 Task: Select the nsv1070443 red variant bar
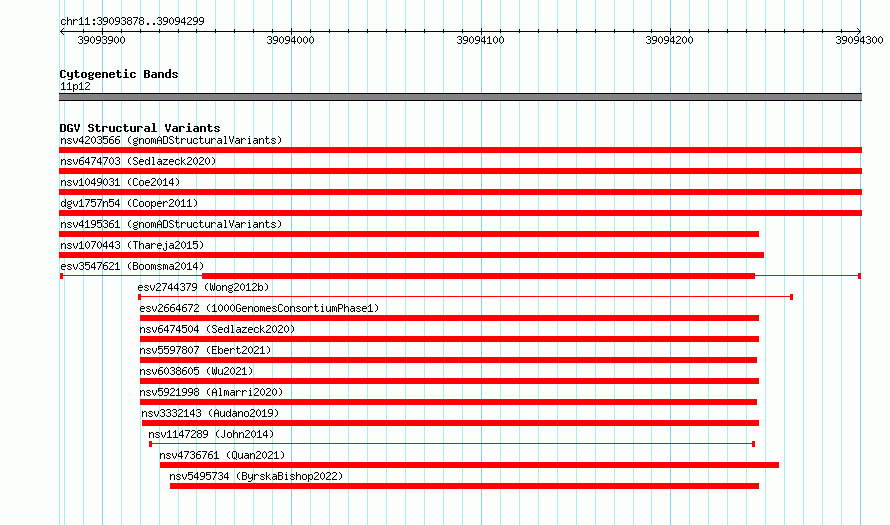(x=412, y=255)
